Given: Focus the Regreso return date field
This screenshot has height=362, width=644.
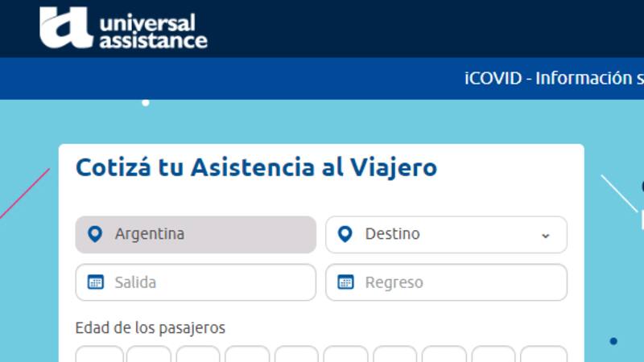Looking at the screenshot, I should (x=445, y=282).
